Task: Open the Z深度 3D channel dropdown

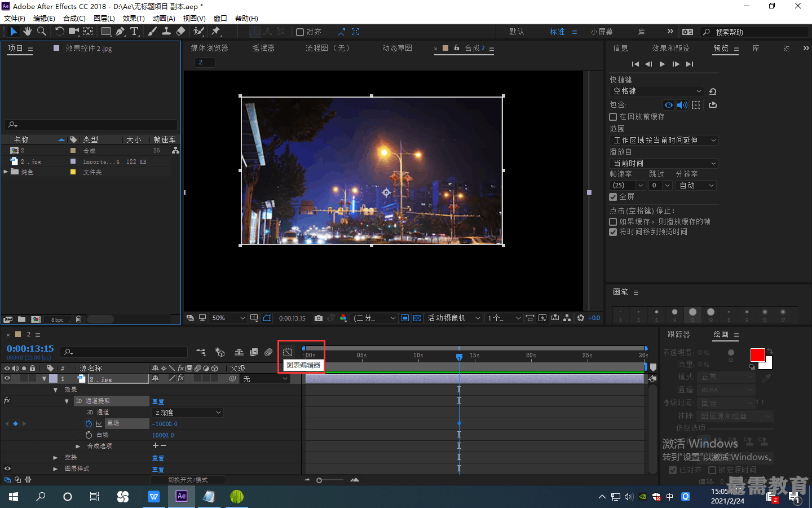Action: (188, 413)
